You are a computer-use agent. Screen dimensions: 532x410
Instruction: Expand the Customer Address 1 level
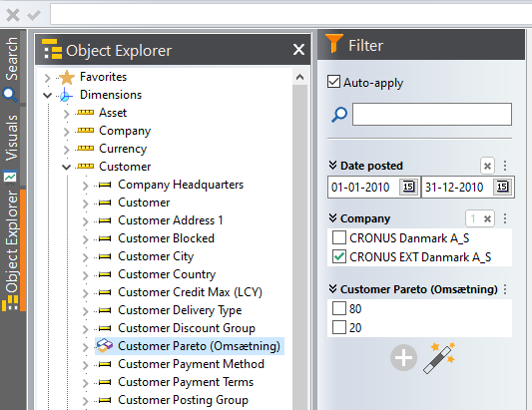(86, 221)
